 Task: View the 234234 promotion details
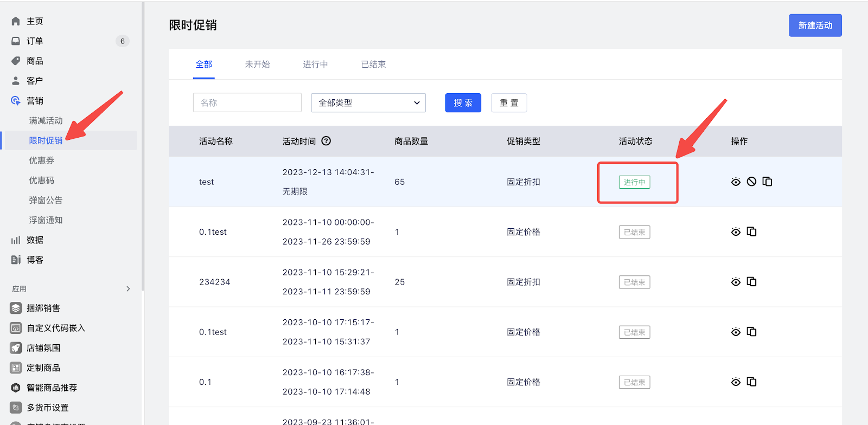pyautogui.click(x=736, y=282)
